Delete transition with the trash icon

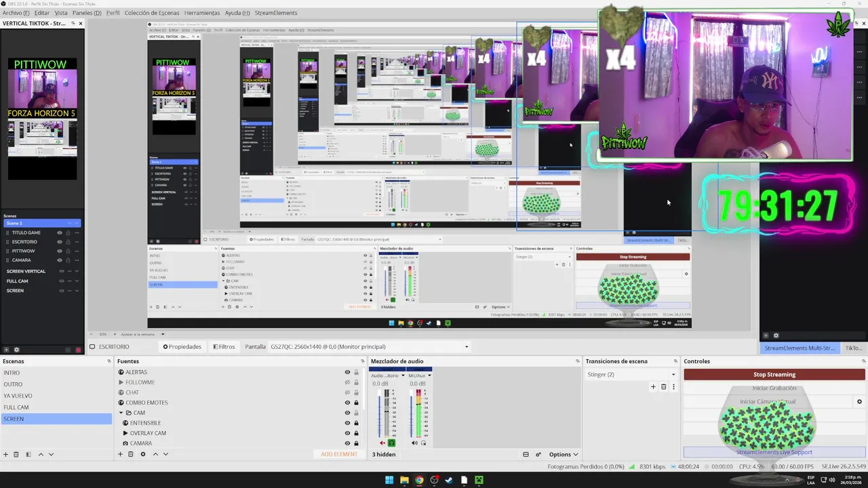point(663,387)
